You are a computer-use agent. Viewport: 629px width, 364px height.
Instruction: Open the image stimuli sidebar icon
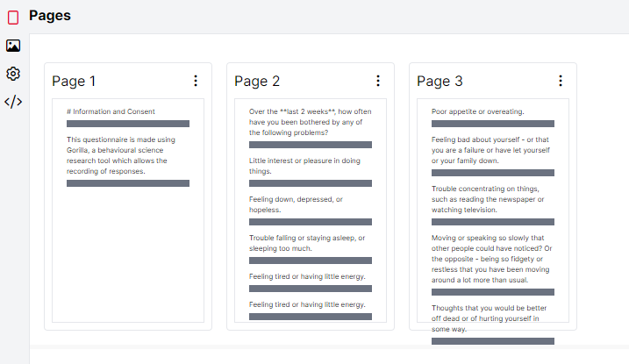coord(13,46)
